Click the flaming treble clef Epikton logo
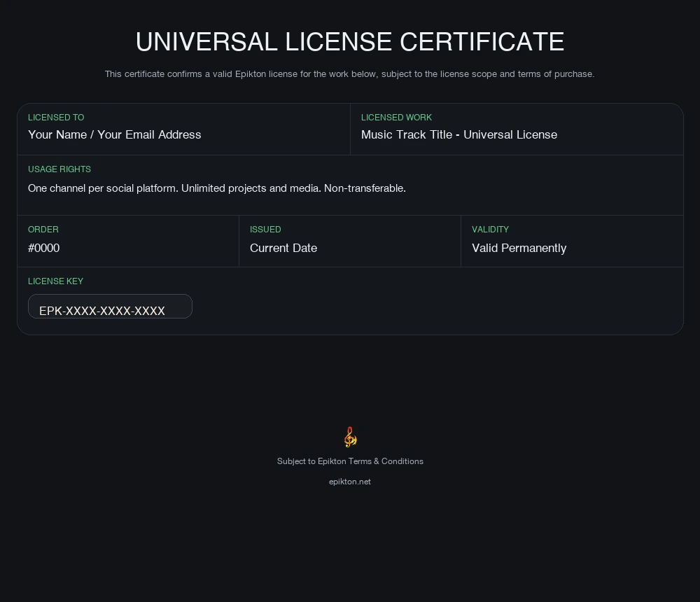 pos(350,436)
